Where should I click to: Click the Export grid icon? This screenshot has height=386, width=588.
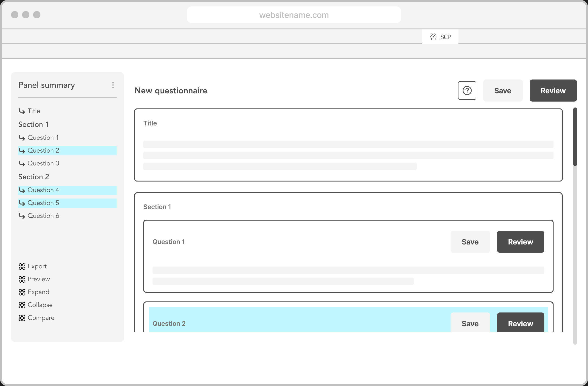[x=22, y=266]
